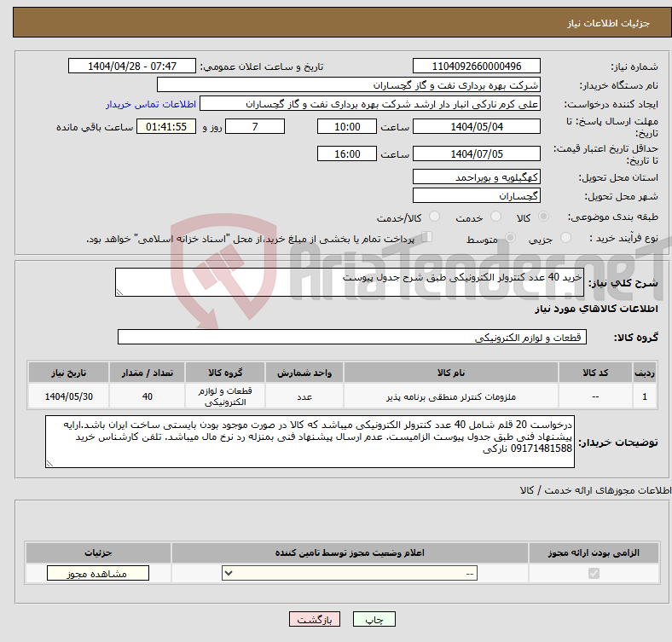Click the request creator name field
The image size is (672, 642).
pyautogui.click(x=370, y=104)
